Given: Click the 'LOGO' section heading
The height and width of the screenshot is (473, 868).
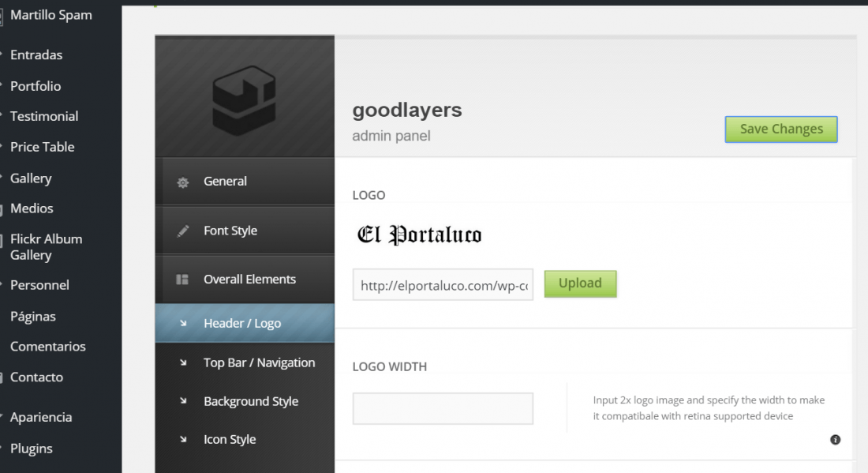Looking at the screenshot, I should tap(369, 195).
